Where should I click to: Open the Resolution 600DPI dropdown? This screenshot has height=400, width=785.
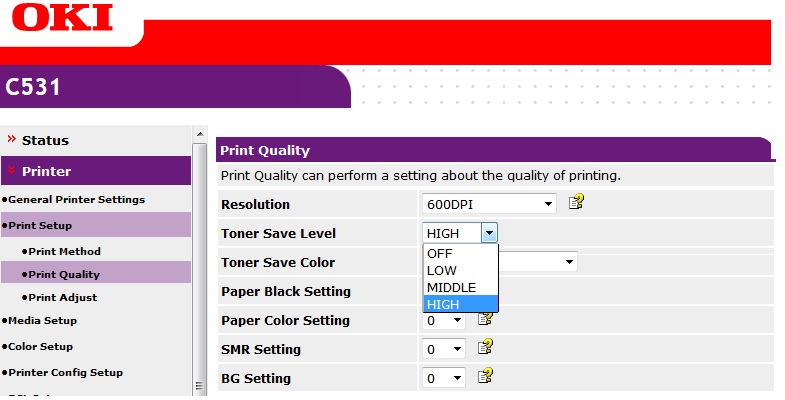(x=489, y=204)
